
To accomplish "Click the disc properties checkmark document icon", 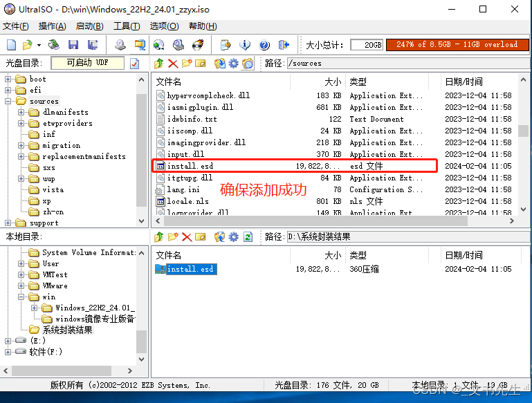I will point(135,64).
